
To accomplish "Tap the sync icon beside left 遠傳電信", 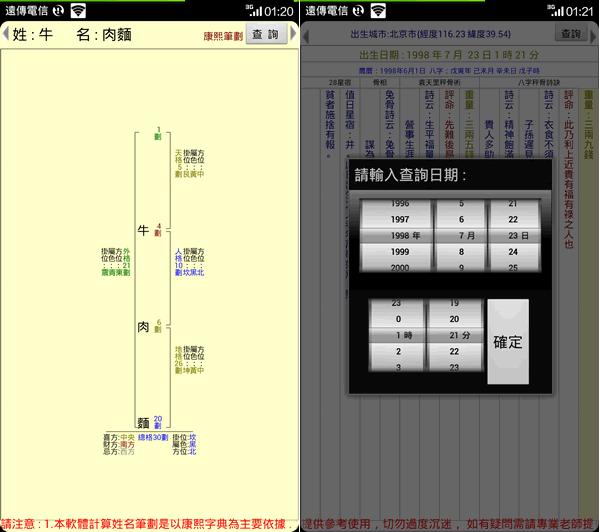I will click(x=58, y=11).
